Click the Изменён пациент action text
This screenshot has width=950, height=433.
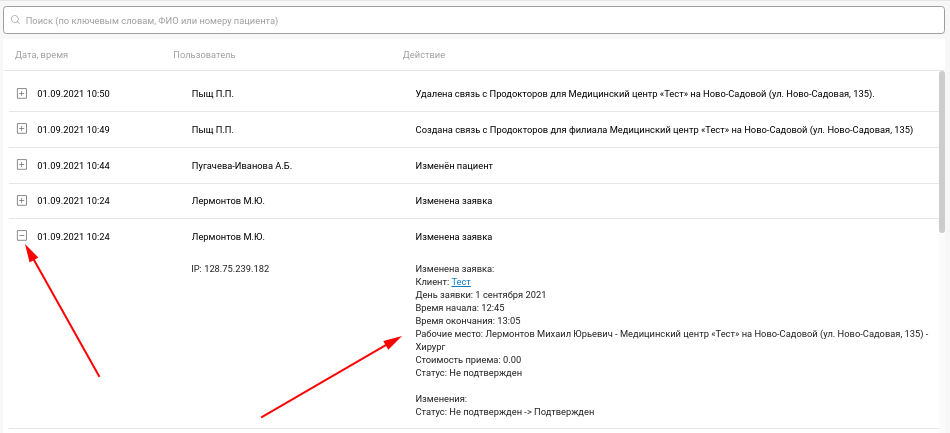454,165
